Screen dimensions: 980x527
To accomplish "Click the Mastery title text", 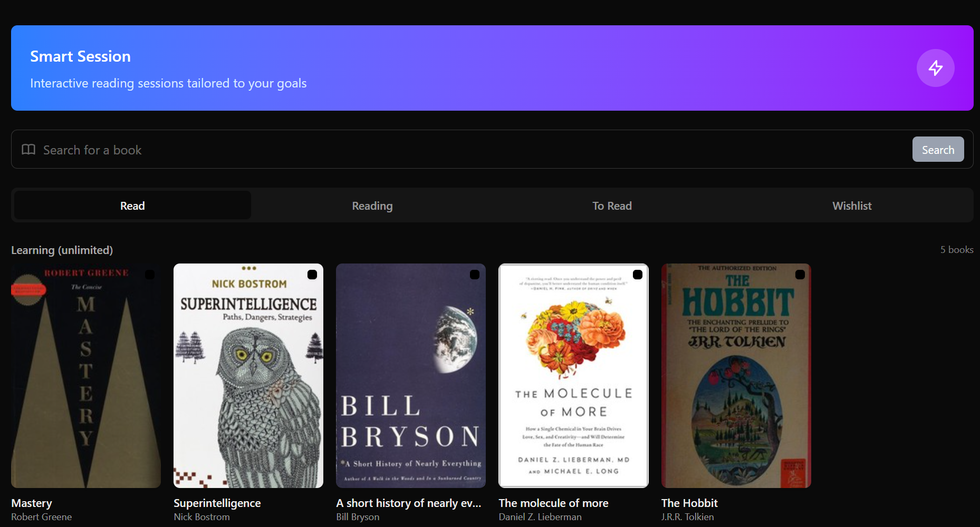I will 32,503.
